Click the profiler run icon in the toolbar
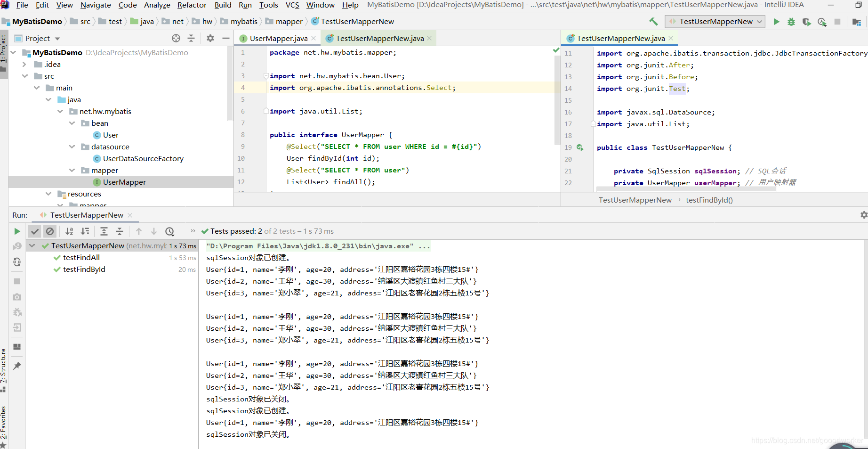 [x=822, y=22]
